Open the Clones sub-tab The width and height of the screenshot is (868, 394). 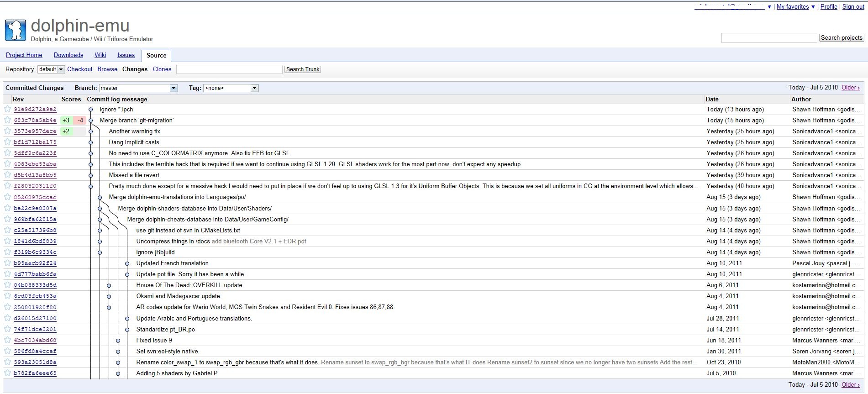(162, 69)
